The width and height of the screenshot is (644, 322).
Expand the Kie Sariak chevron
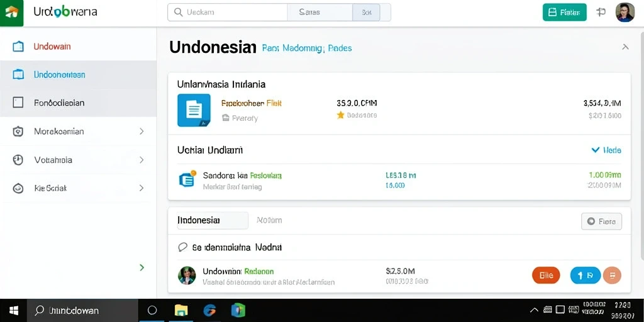point(142,188)
